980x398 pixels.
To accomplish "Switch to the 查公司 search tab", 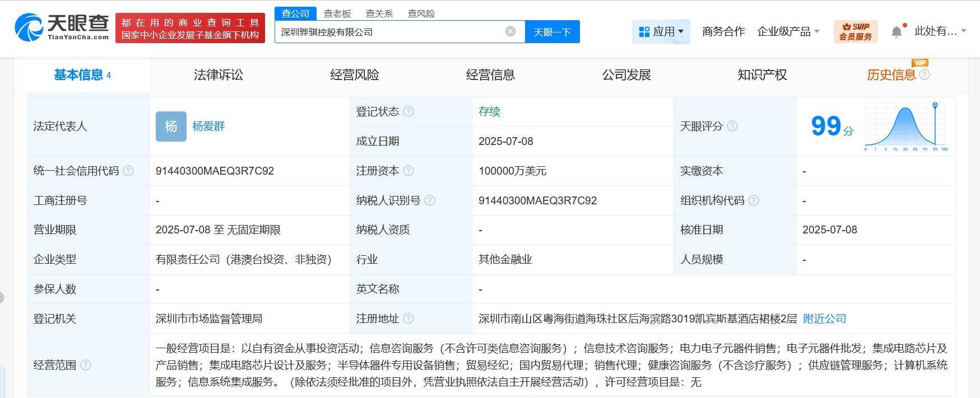I will [x=295, y=13].
